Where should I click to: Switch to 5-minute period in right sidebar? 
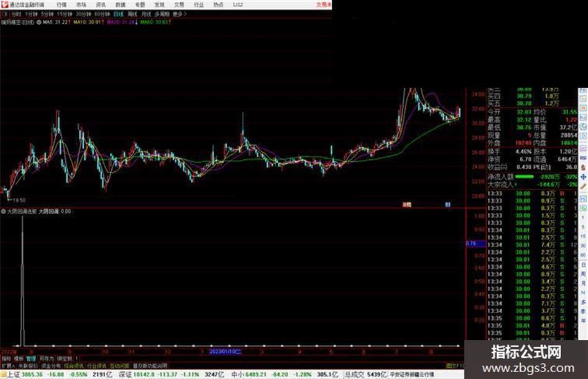coord(583,227)
